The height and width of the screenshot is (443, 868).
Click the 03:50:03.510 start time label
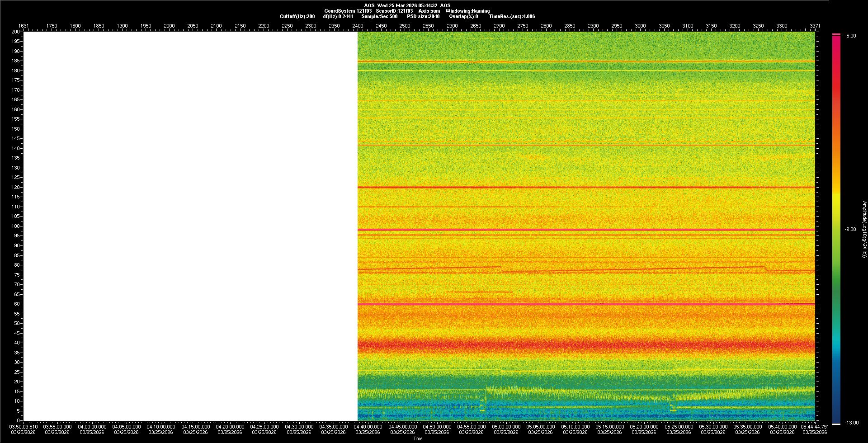pos(24,427)
